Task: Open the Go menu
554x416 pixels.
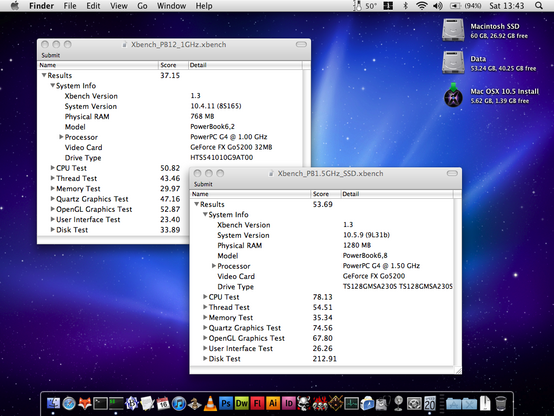Action: click(x=142, y=6)
